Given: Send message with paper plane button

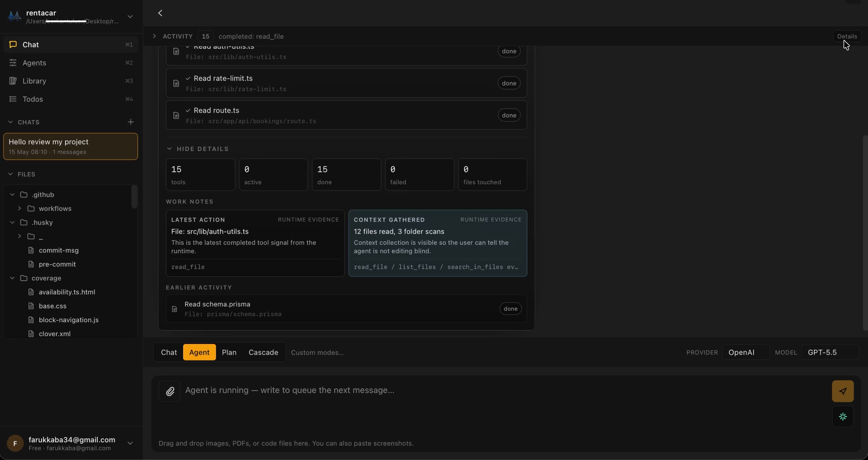Looking at the screenshot, I should tap(843, 391).
